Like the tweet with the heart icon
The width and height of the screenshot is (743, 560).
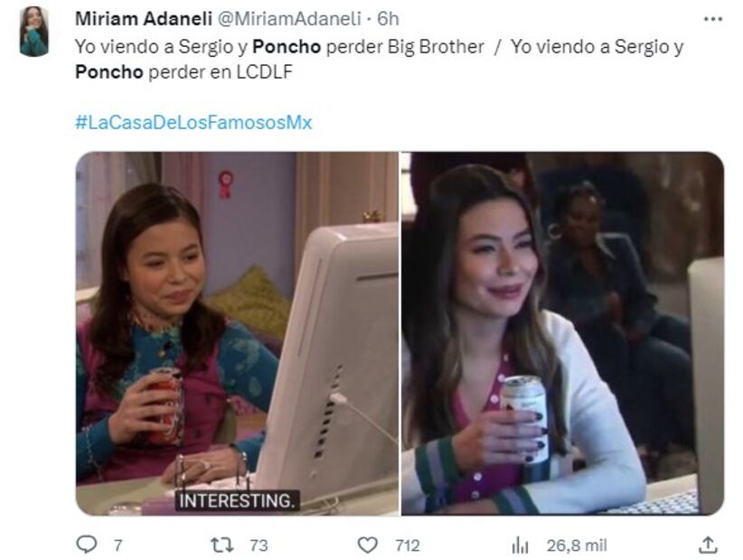coord(367,545)
